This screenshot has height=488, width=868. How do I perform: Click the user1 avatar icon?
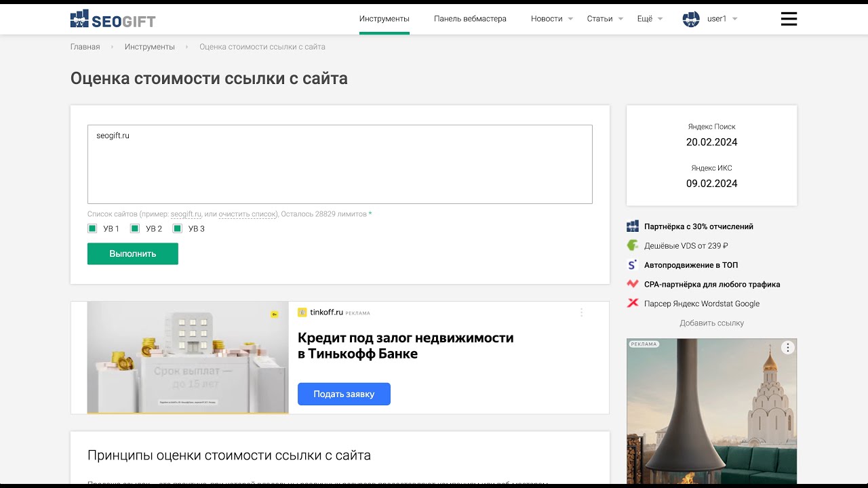click(x=691, y=19)
